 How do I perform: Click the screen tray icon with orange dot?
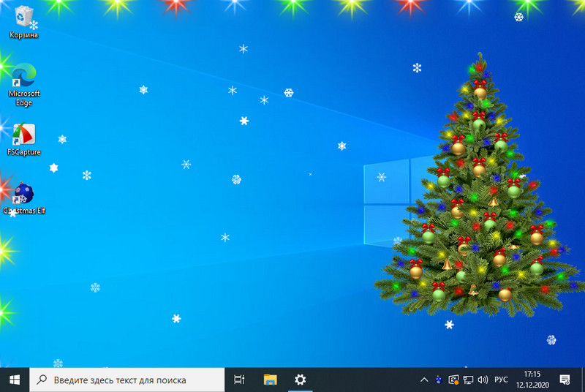point(453,380)
